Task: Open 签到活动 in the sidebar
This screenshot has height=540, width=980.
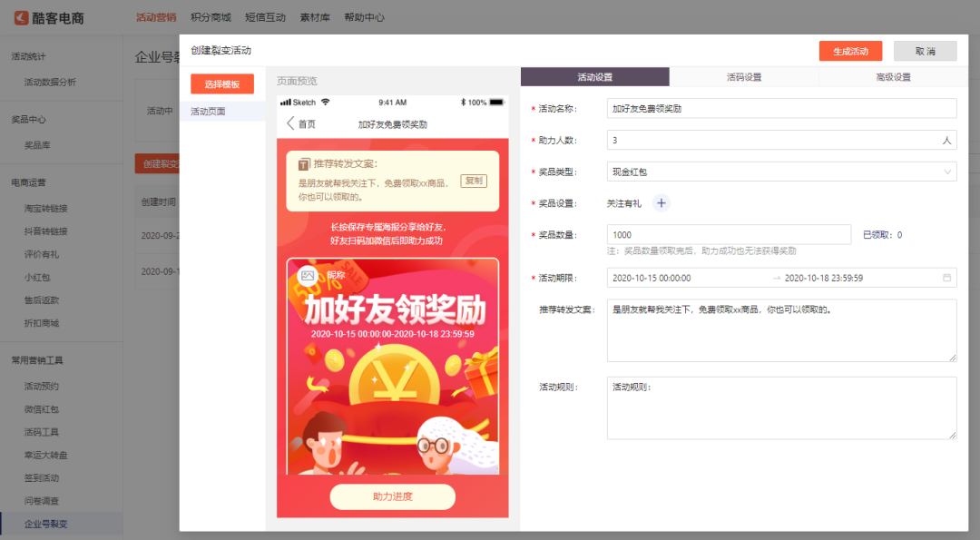Action: pos(41,478)
